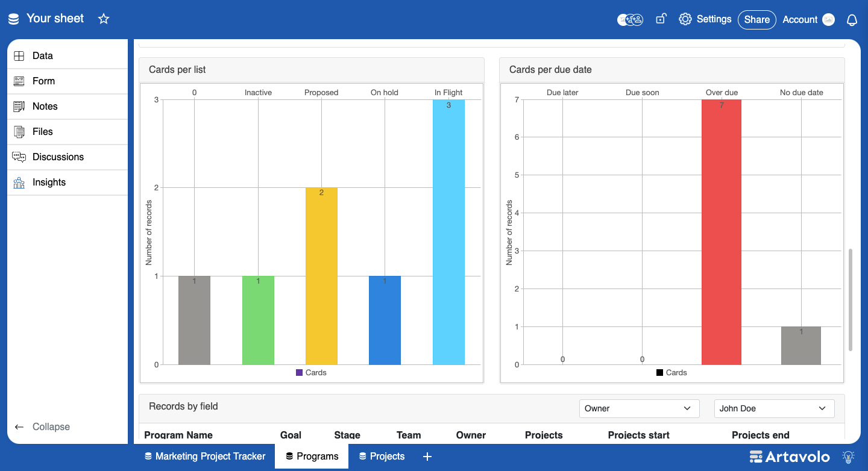Click the light blue In Flight bar
Screen dimensions: 868x471
pyautogui.click(x=448, y=232)
